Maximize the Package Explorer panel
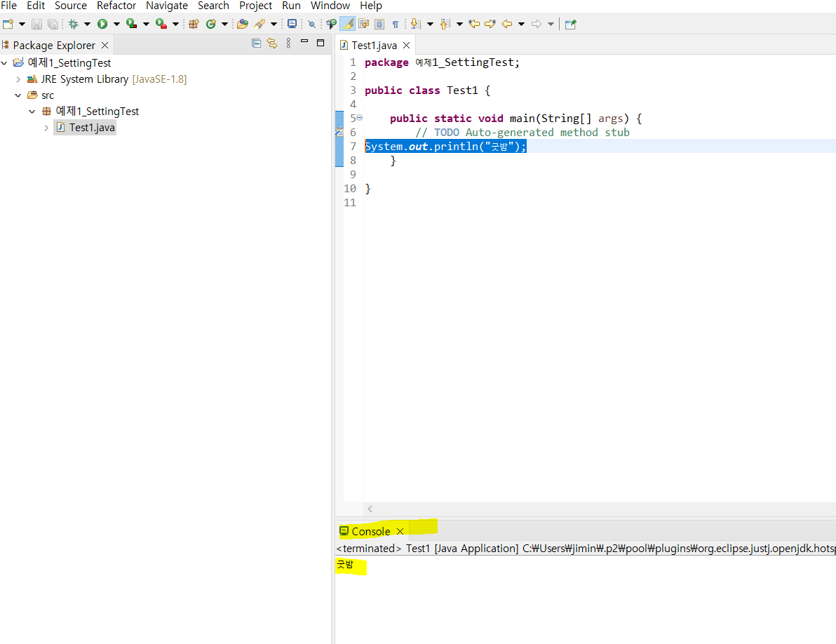This screenshot has height=644, width=836. 321,43
